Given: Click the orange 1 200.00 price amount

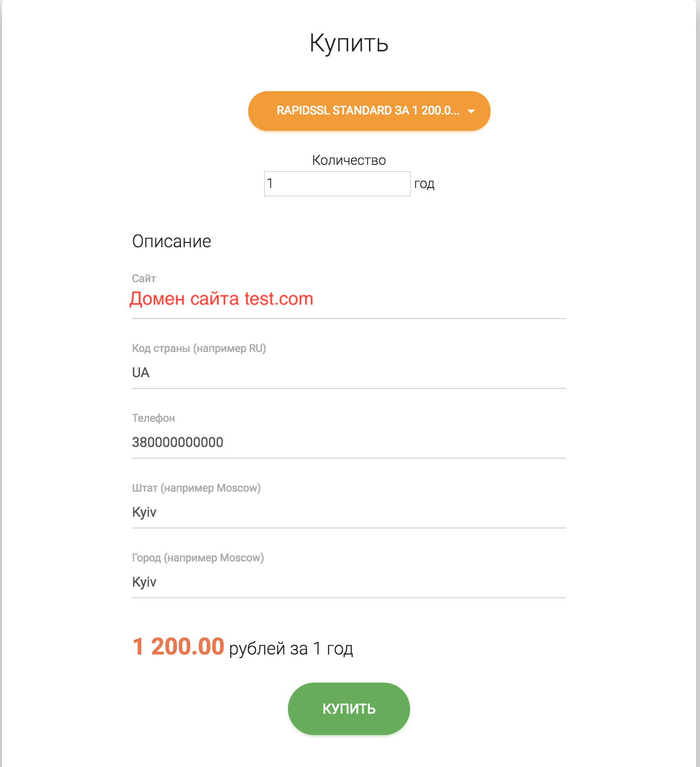Looking at the screenshot, I should click(178, 647).
